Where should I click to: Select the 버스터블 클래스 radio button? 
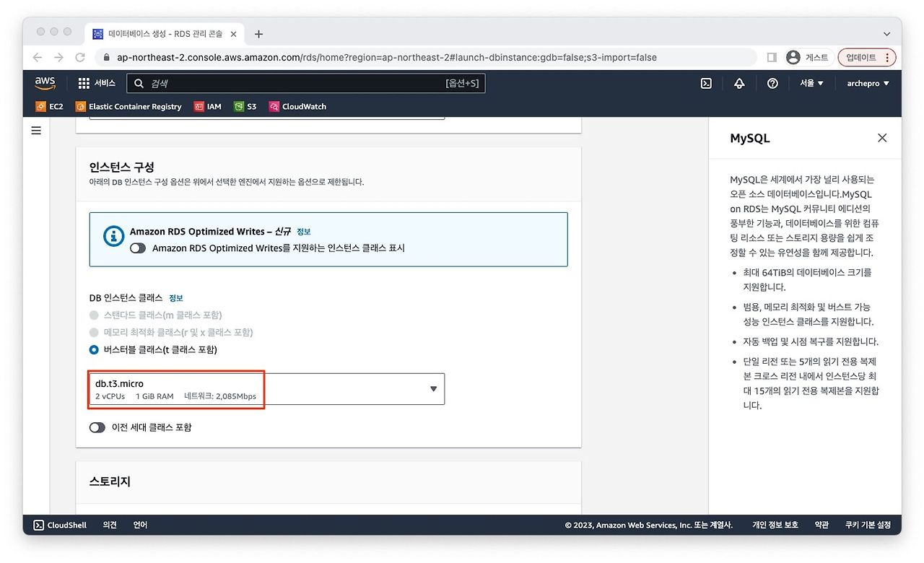coord(94,350)
